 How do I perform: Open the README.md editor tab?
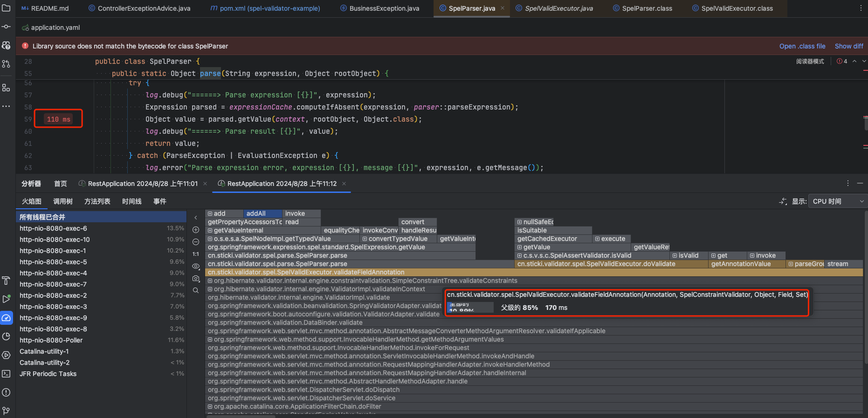(x=45, y=8)
